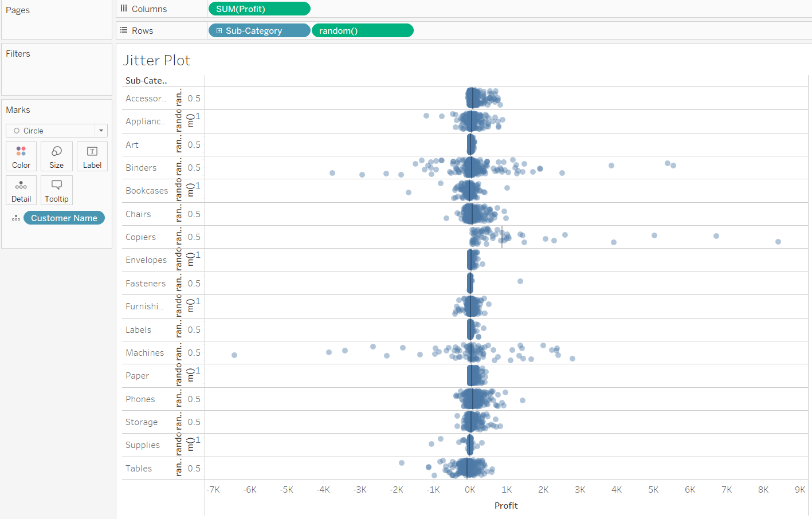
Task: Click the Rows shelf icon
Action: click(124, 30)
